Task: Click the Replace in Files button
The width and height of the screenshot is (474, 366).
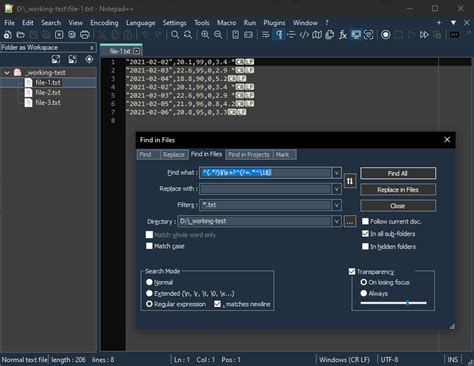Action: tap(398, 190)
